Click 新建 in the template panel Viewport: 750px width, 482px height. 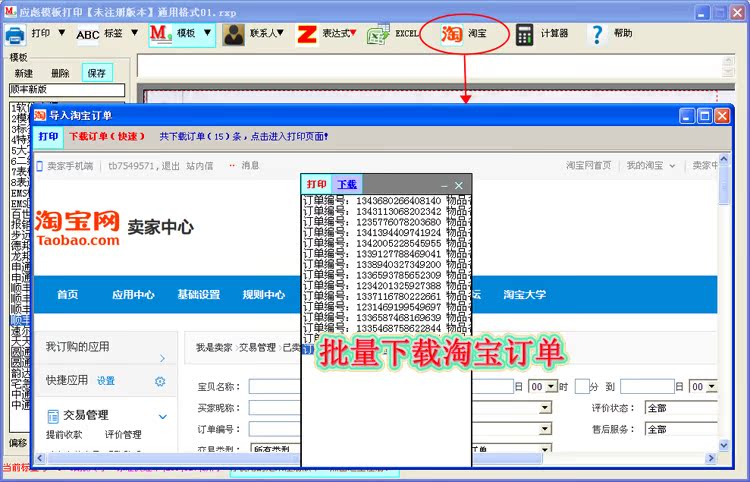23,73
